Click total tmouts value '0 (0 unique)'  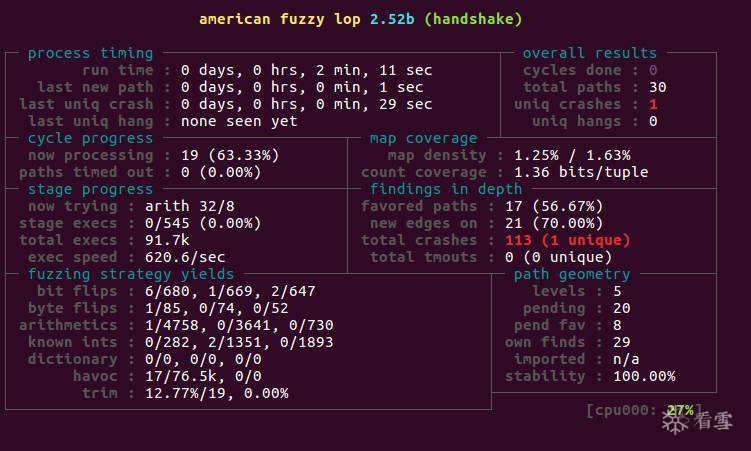coord(558,257)
